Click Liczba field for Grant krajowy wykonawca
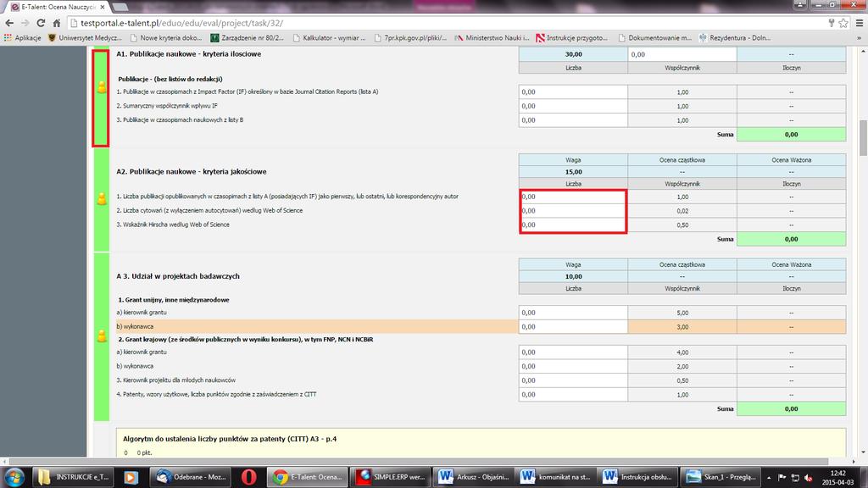Viewport: 868px width, 488px height. click(x=573, y=366)
